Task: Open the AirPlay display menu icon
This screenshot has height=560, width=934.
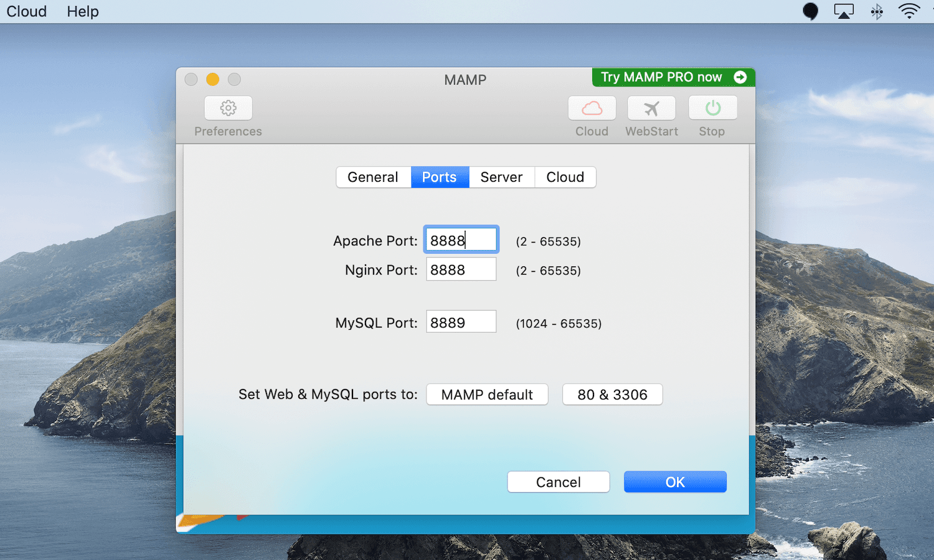Action: click(844, 11)
